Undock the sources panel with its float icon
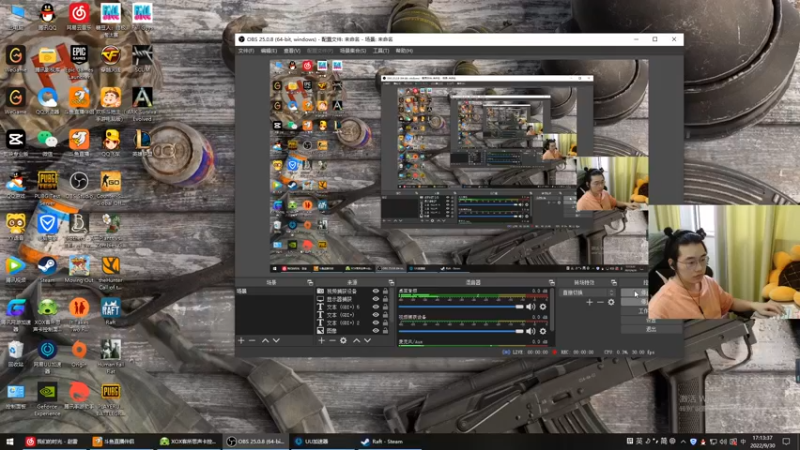This screenshot has height=450, width=800. pyautogui.click(x=391, y=282)
